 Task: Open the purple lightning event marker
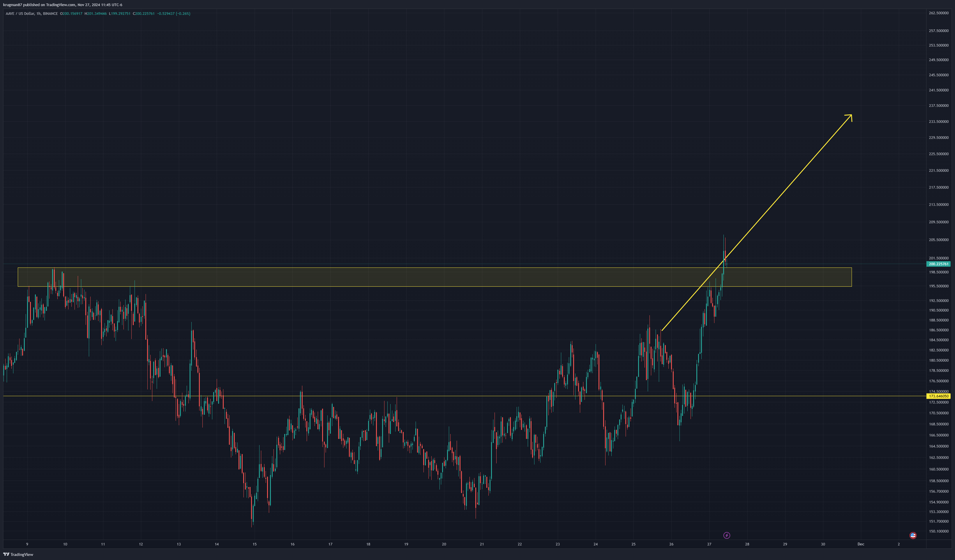(x=726, y=535)
